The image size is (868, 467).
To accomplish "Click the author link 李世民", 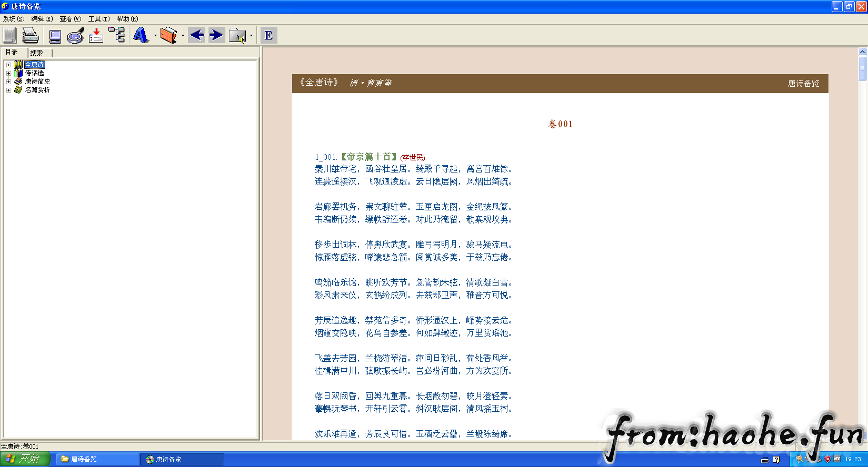I will (x=413, y=158).
